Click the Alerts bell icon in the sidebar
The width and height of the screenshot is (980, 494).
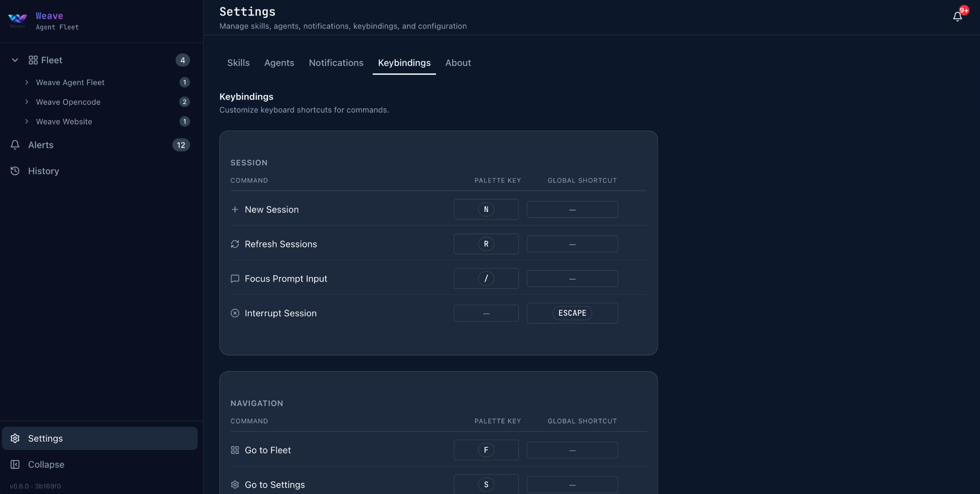click(15, 145)
